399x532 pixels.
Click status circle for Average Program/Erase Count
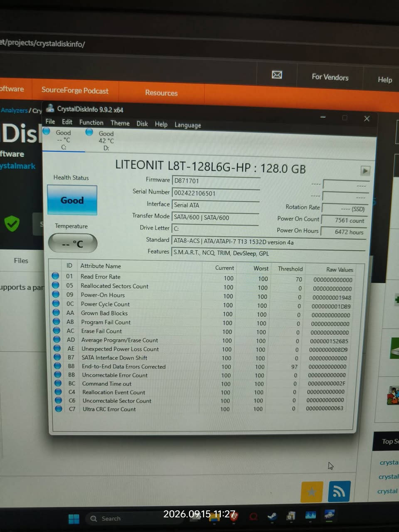coord(57,340)
